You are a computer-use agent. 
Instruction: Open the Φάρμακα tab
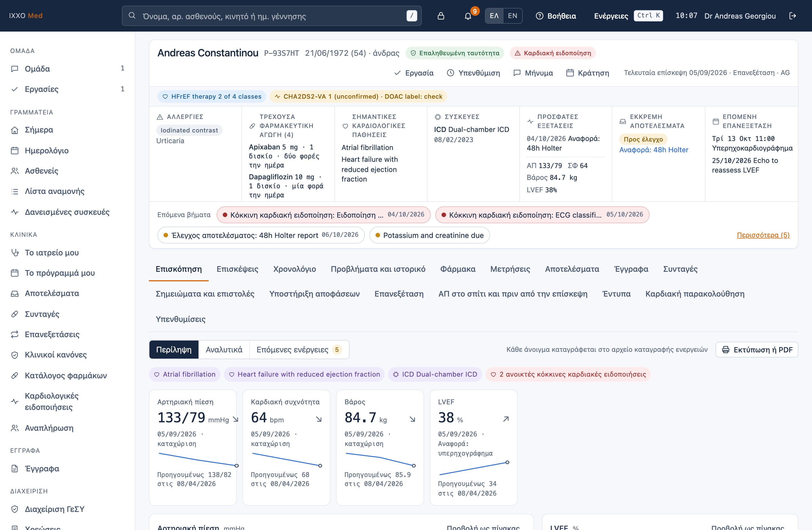point(458,269)
